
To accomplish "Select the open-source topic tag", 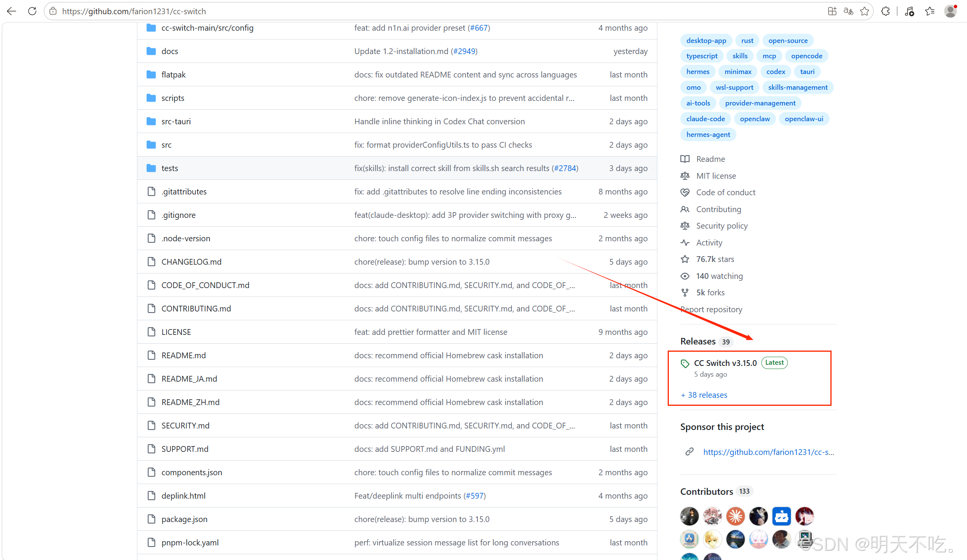I will [788, 41].
